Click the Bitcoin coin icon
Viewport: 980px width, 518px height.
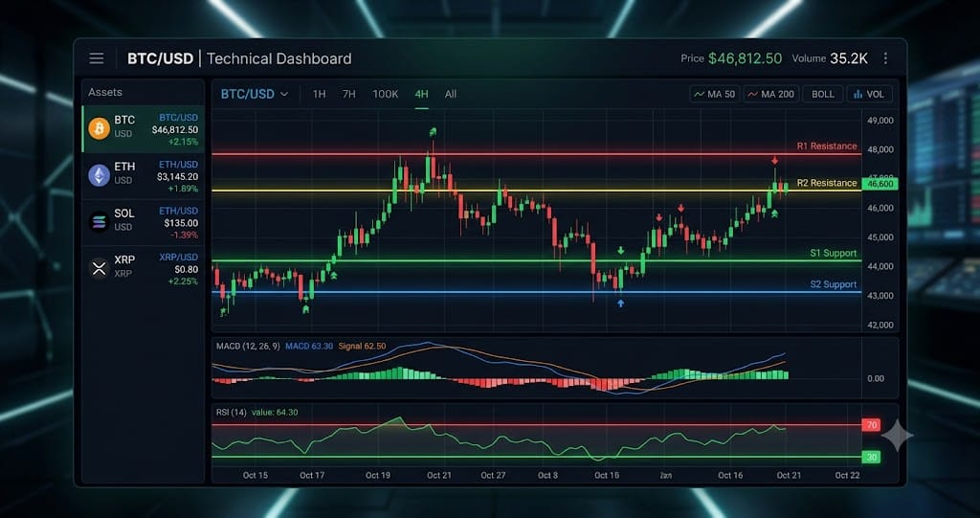pos(99,128)
